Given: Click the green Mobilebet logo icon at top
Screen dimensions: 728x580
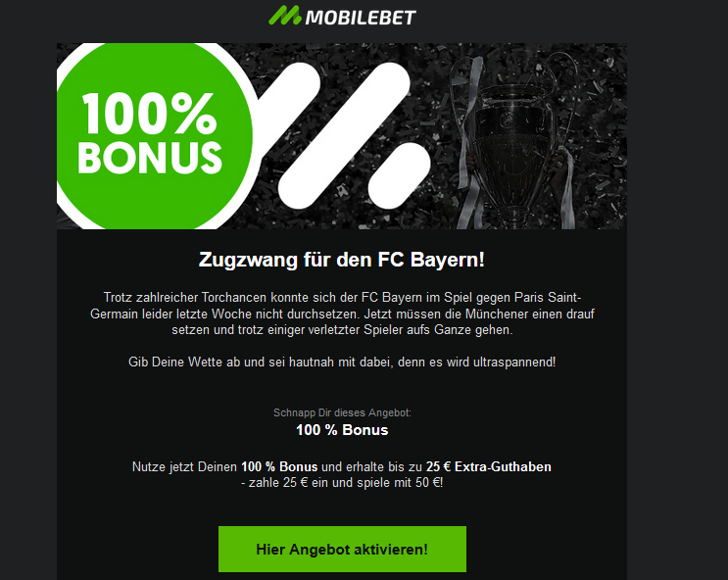Looking at the screenshot, I should click(284, 15).
